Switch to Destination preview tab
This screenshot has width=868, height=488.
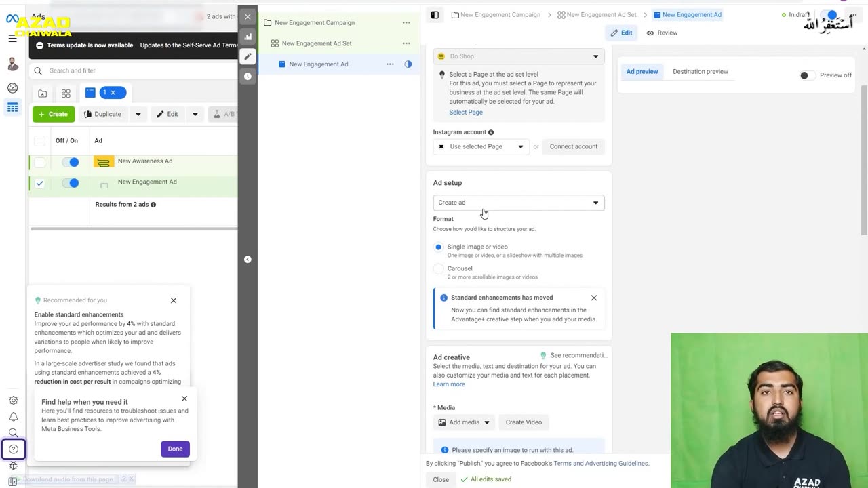[x=701, y=72]
